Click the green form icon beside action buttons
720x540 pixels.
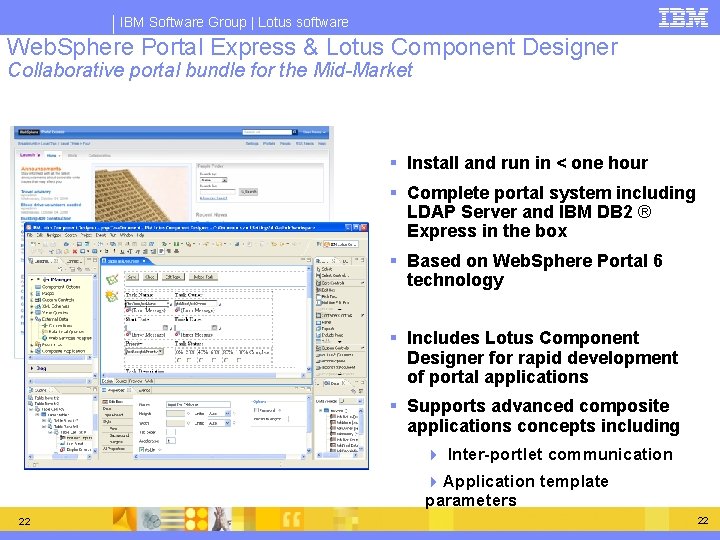pos(112,279)
